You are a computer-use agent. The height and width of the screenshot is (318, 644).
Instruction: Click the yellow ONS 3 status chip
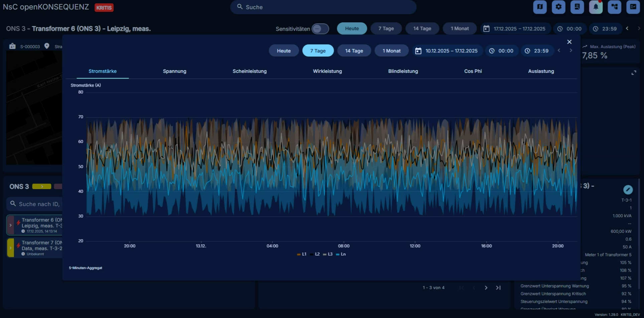click(x=41, y=186)
